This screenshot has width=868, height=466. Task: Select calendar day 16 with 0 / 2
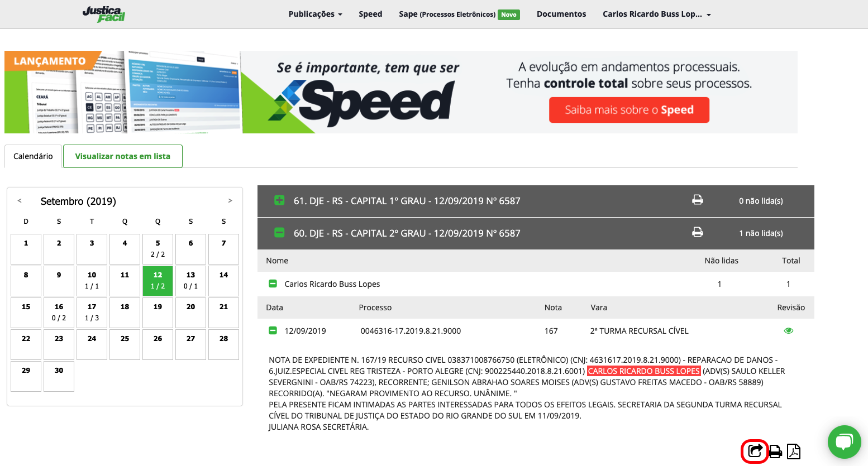pos(59,313)
